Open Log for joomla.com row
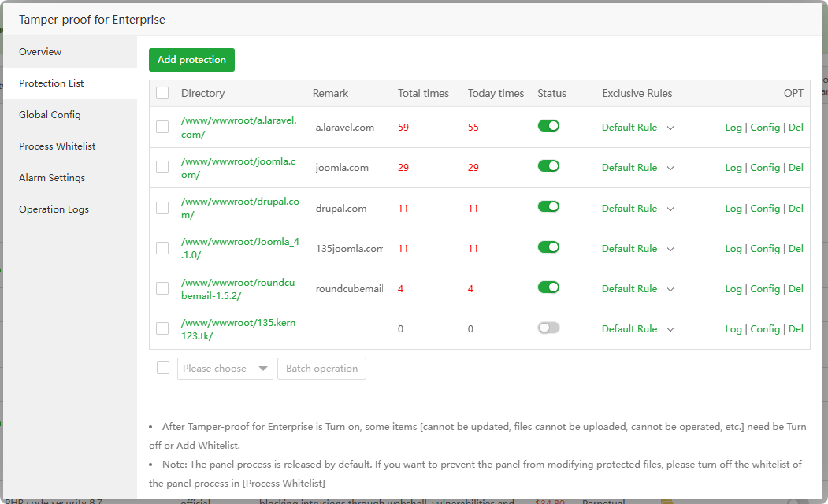 click(733, 168)
